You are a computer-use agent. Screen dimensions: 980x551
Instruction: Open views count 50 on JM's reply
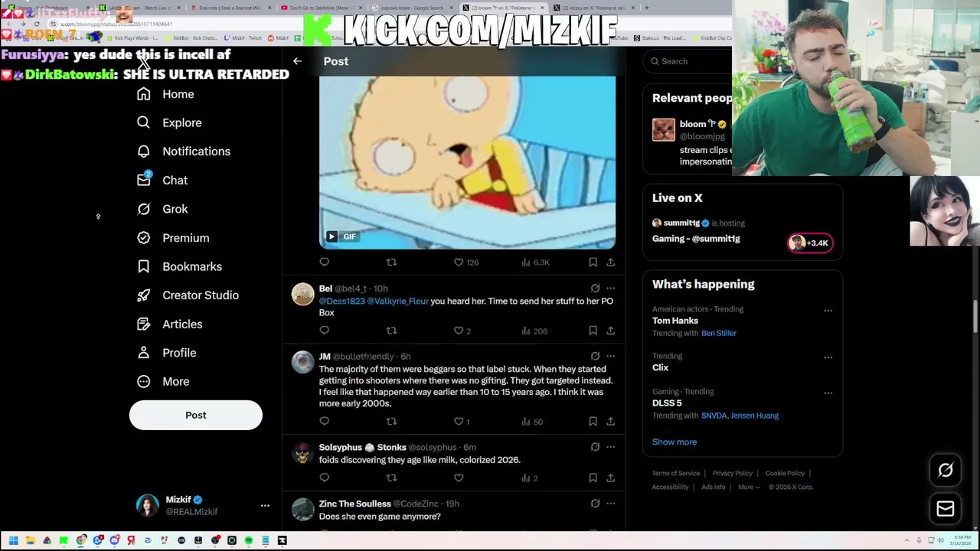532,421
